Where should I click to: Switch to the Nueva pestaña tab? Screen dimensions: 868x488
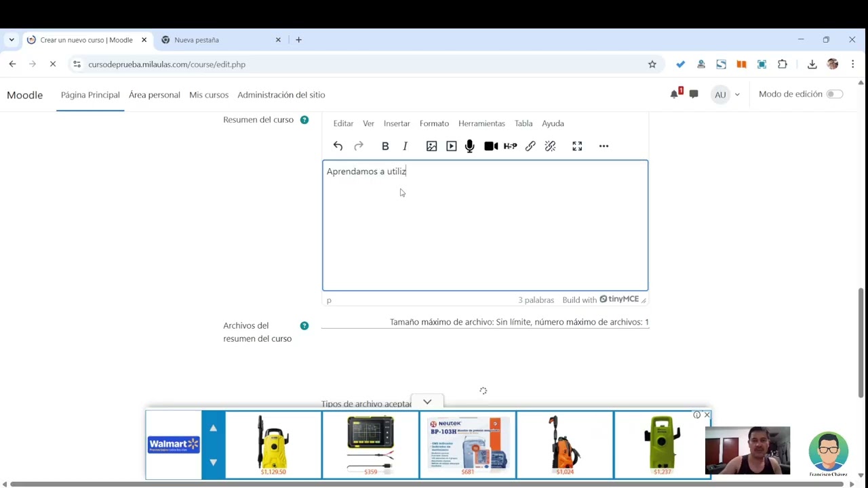(x=220, y=40)
